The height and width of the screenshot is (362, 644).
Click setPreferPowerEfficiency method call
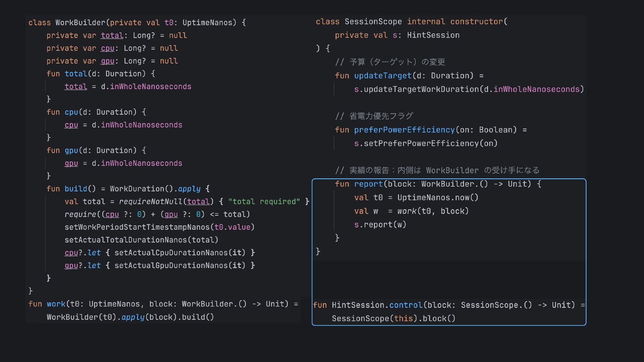[421, 143]
